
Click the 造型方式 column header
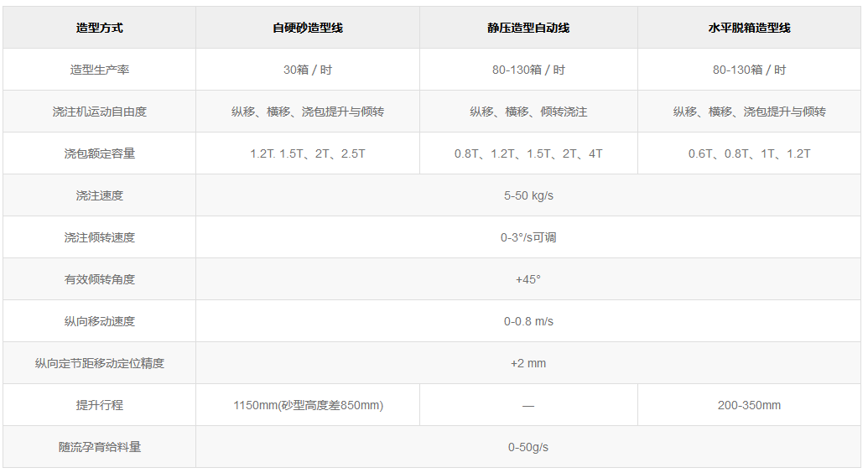click(x=99, y=28)
